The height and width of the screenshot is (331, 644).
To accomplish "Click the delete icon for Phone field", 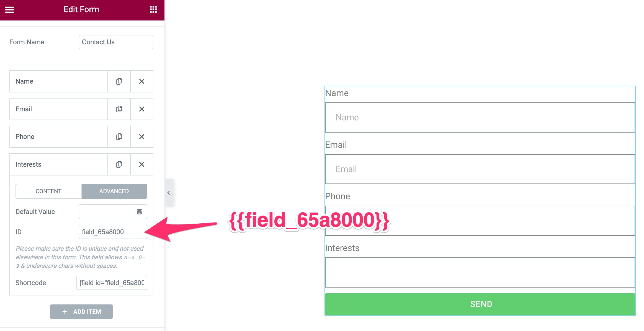I will (141, 136).
